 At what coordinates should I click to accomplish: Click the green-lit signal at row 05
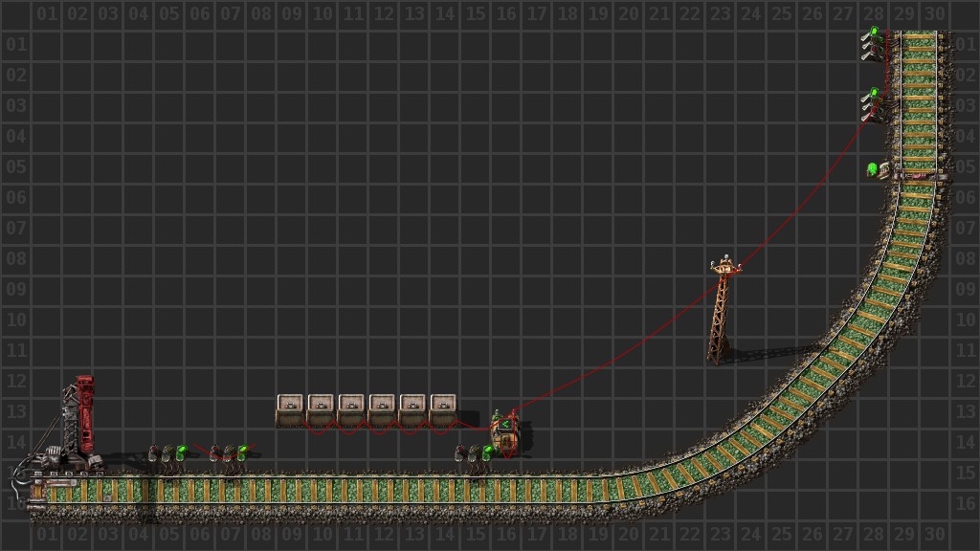coord(879,169)
